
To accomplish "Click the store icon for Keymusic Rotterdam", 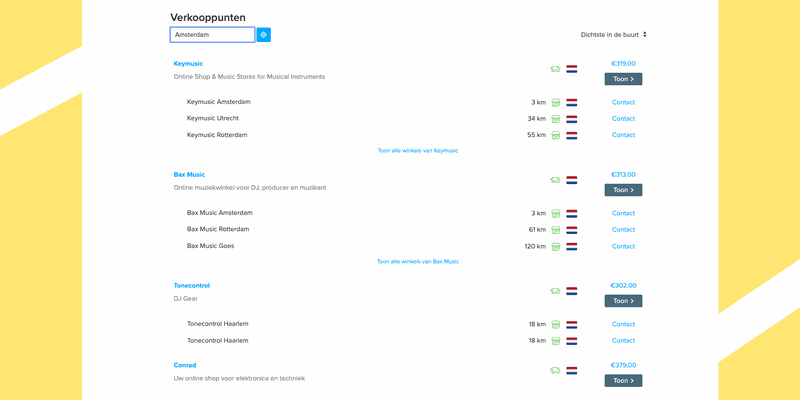I will (x=556, y=135).
